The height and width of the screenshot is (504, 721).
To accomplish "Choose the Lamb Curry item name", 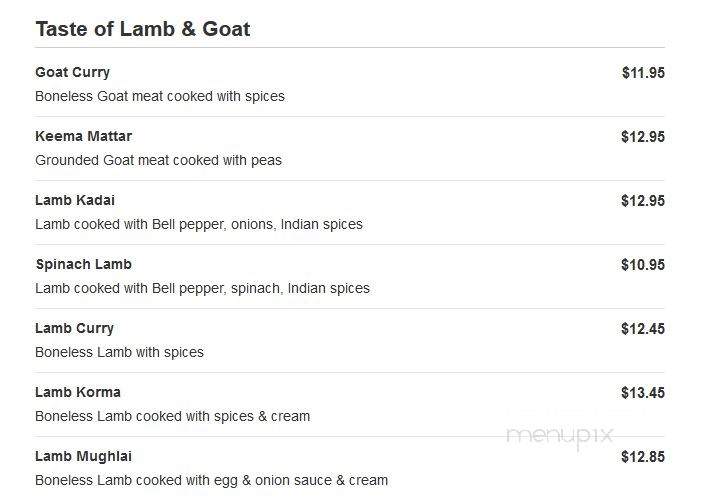I will 74,328.
